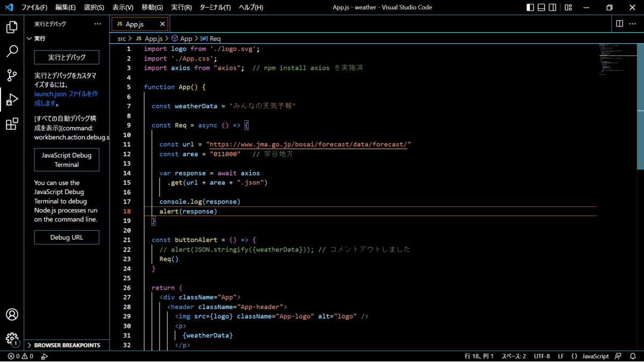644x362 pixels.
Task: Click const buttonAlert on line 21
Action: (204, 240)
